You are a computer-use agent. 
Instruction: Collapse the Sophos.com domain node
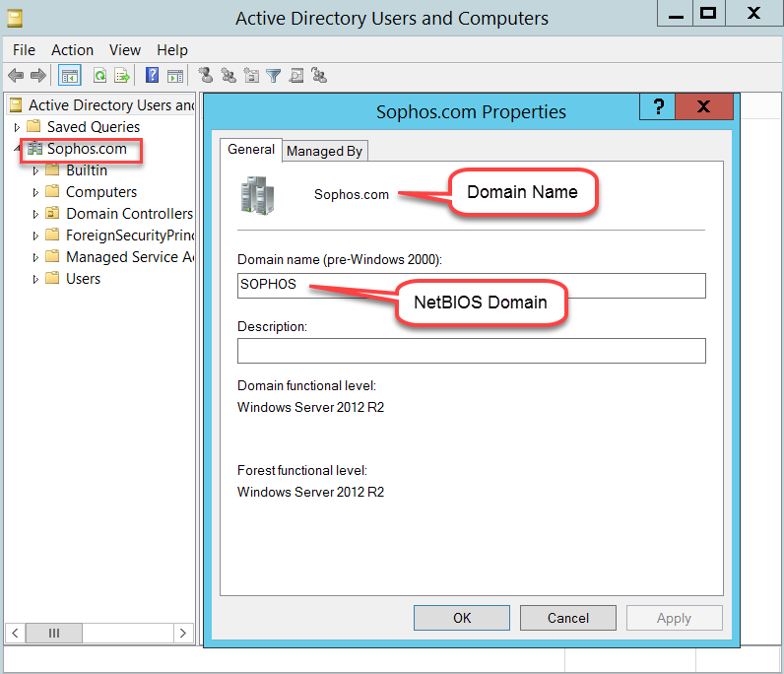(17, 148)
